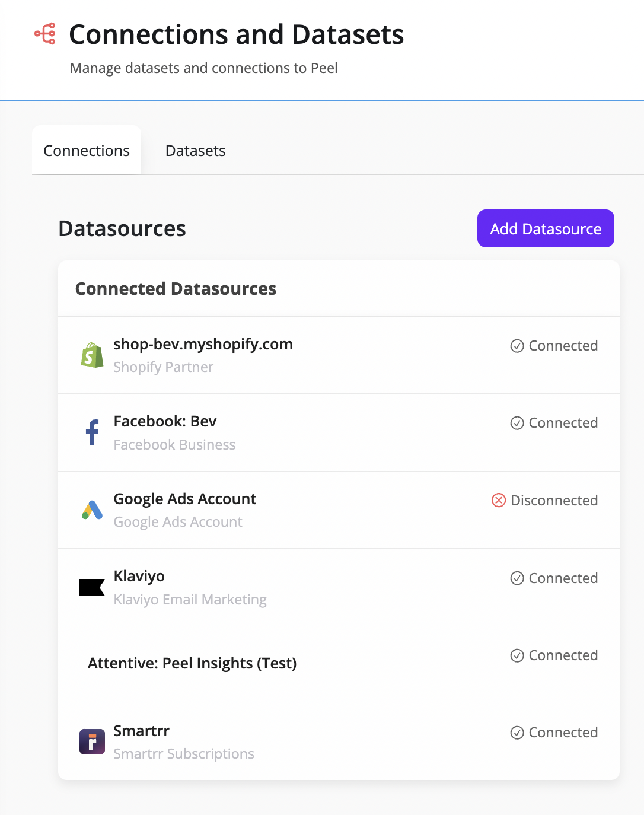Click the Connected status text for Shopify
The width and height of the screenshot is (644, 815).
click(563, 346)
